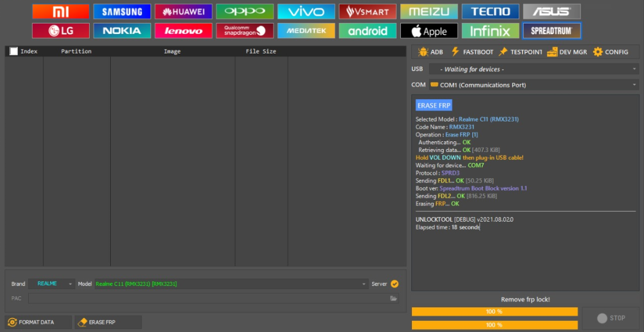This screenshot has width=644, height=332.
Task: Open the Huawei brand tile
Action: tap(183, 12)
